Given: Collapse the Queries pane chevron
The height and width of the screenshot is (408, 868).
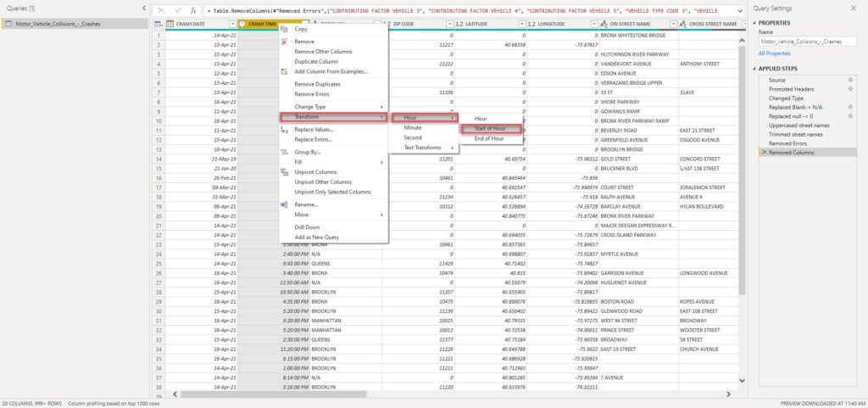Looking at the screenshot, I should (144, 8).
